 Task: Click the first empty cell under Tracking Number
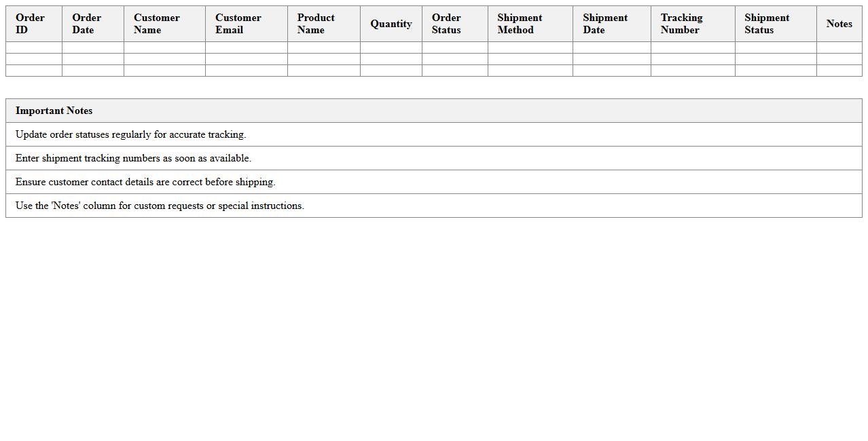(x=692, y=47)
